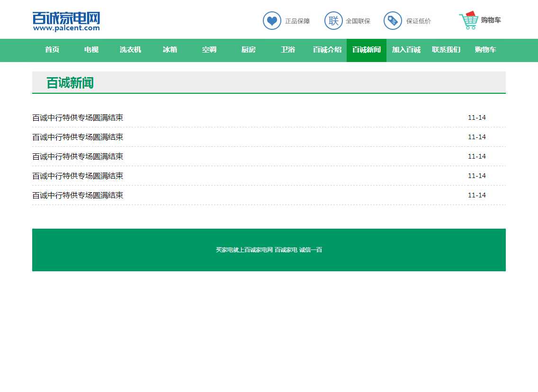Navigate to the 空调 section
The image size is (538, 392).
coord(209,50)
